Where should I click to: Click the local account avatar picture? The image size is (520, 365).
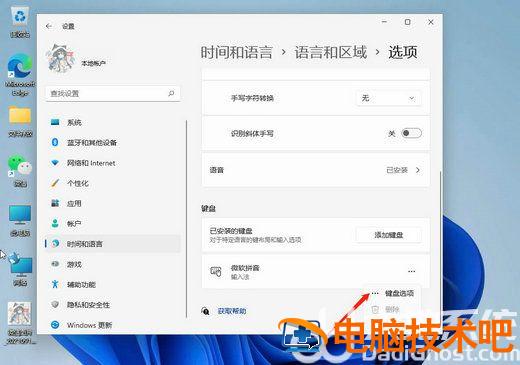click(60, 59)
